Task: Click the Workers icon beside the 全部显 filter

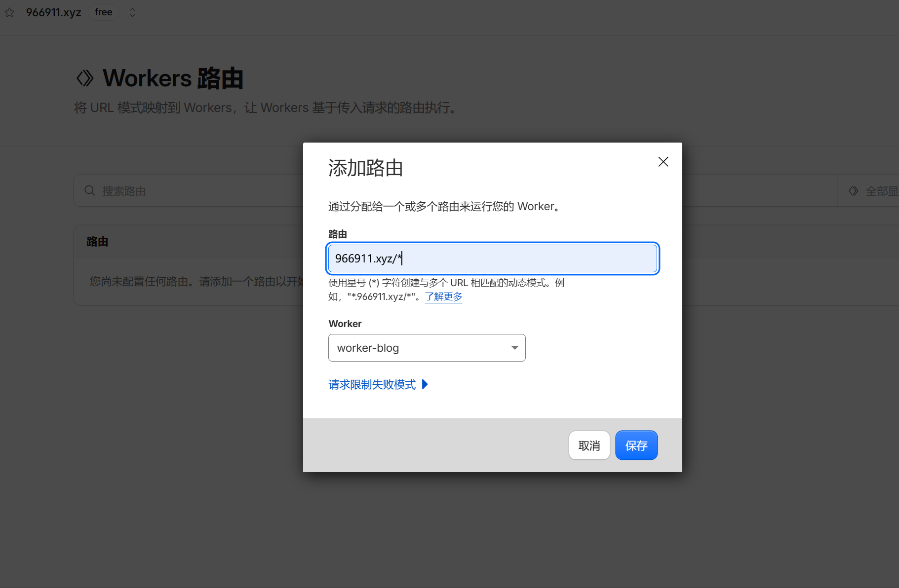Action: [x=853, y=191]
